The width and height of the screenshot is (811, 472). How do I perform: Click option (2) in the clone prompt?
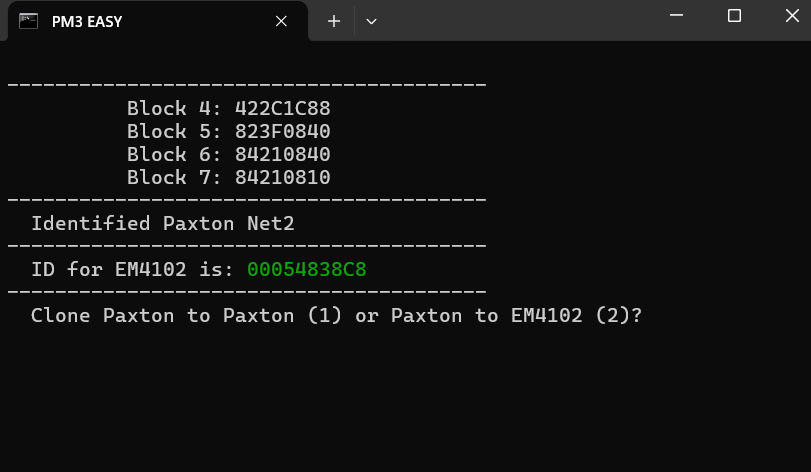click(x=612, y=315)
